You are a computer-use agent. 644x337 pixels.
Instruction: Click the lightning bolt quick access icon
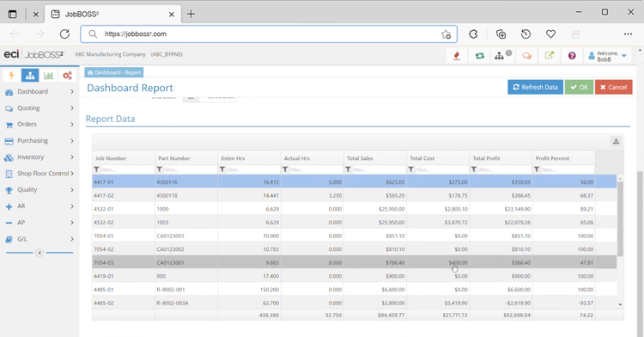click(x=11, y=76)
